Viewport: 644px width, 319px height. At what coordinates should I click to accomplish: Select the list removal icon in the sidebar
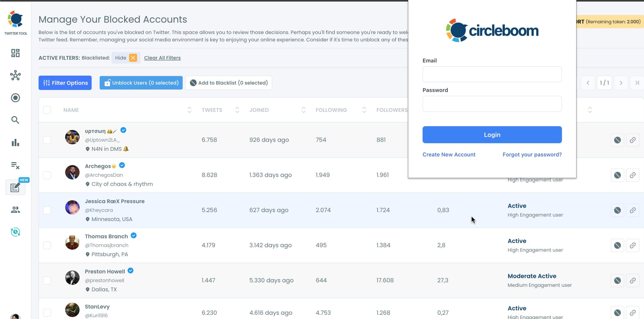click(15, 165)
